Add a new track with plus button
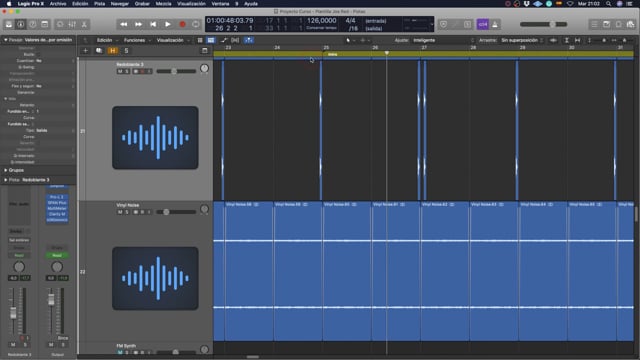 [x=85, y=51]
